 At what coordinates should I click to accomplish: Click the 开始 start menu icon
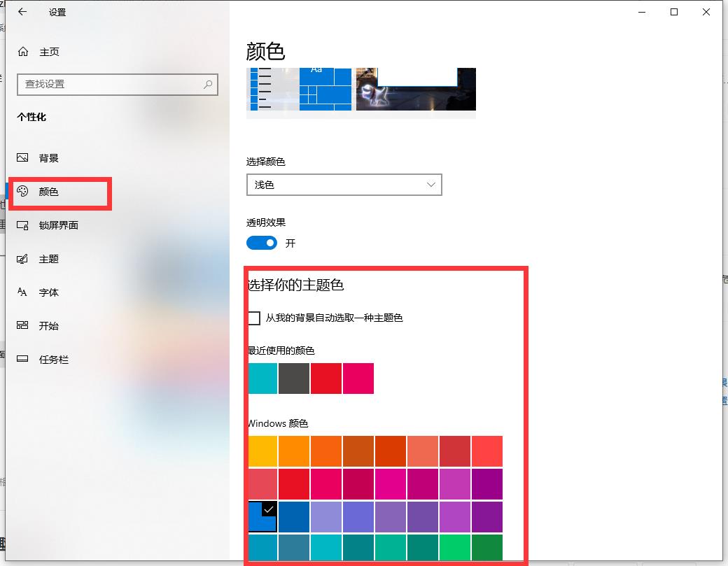point(23,326)
